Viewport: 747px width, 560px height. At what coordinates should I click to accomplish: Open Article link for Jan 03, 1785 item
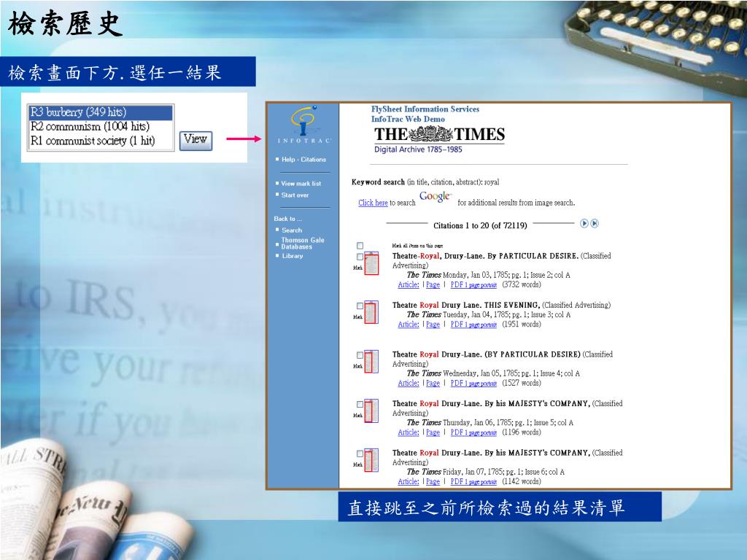(409, 285)
